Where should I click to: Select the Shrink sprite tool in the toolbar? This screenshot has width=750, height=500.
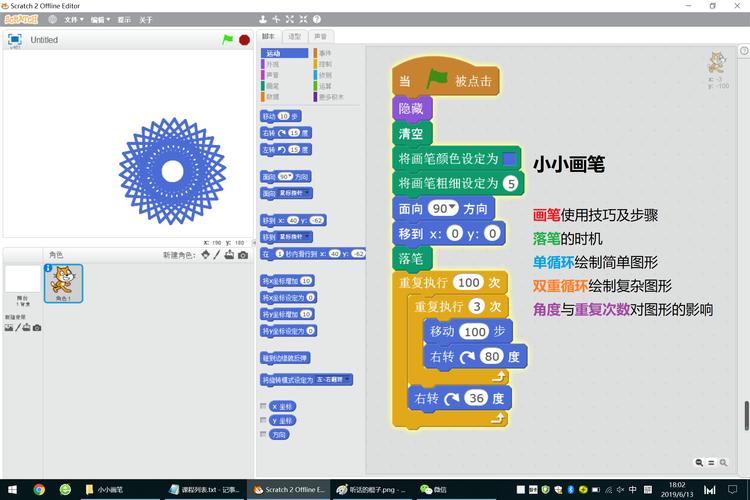click(x=303, y=20)
